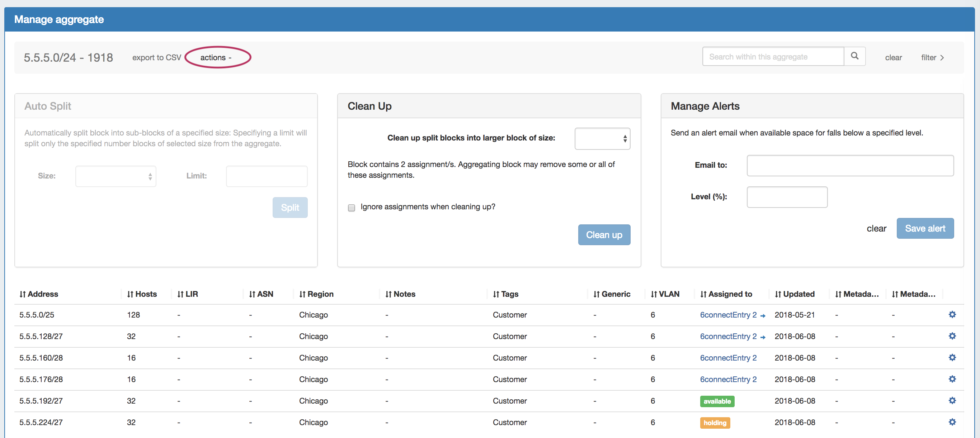Open 6connectEntry 2 link for 5.5.5.160/28
980x438 pixels.
[x=728, y=358]
